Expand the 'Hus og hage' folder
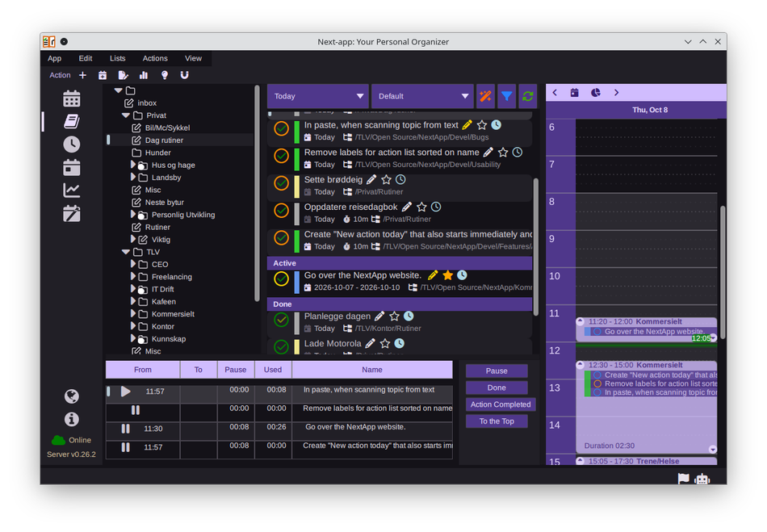 pyautogui.click(x=133, y=165)
